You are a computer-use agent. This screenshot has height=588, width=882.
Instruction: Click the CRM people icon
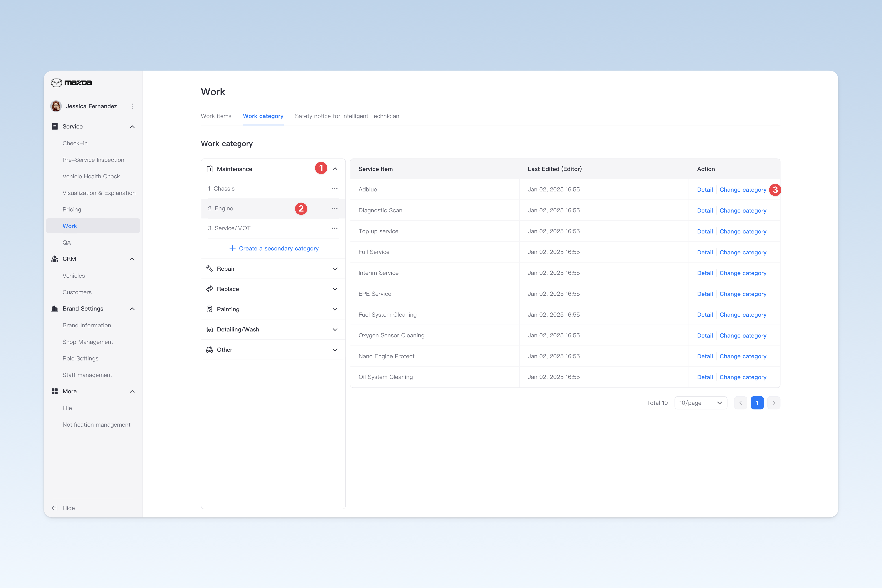[55, 259]
